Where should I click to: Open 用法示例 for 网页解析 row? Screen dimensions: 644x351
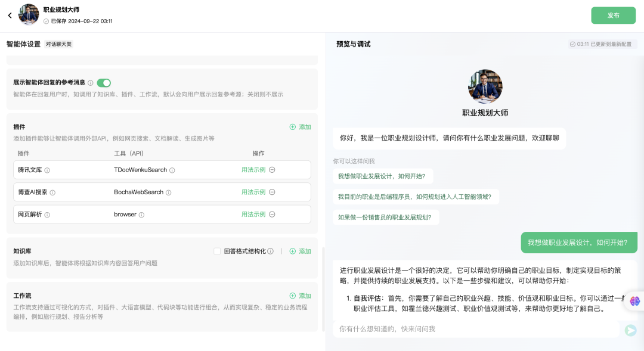coord(253,215)
